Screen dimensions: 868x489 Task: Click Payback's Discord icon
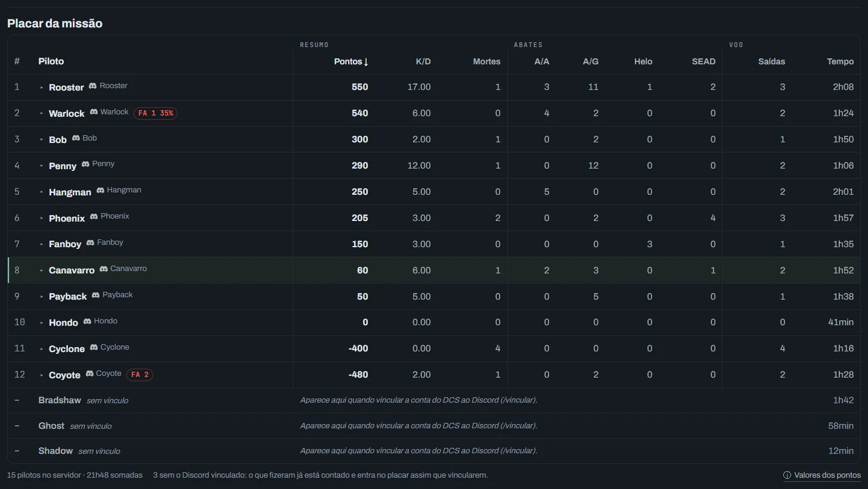pos(95,295)
